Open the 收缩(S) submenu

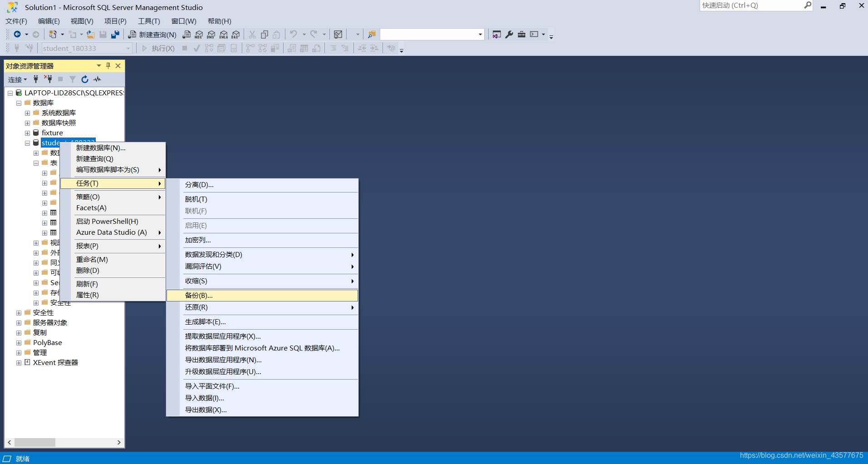(262, 281)
